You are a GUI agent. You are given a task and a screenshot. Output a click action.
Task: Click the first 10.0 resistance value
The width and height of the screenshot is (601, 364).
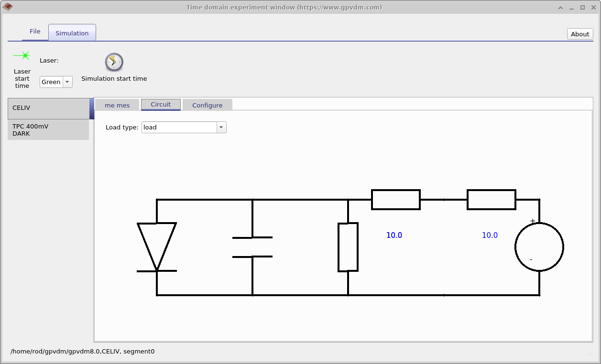click(394, 235)
